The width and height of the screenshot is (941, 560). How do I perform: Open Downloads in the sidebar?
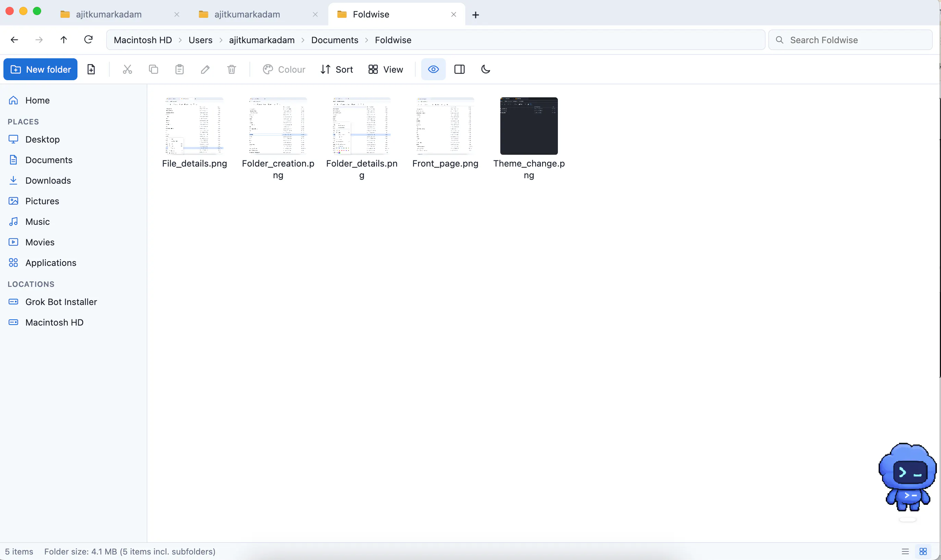(x=74, y=180)
